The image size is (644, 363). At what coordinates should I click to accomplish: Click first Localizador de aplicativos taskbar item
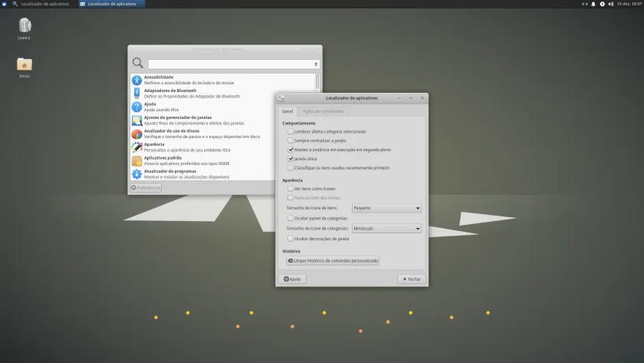(41, 4)
